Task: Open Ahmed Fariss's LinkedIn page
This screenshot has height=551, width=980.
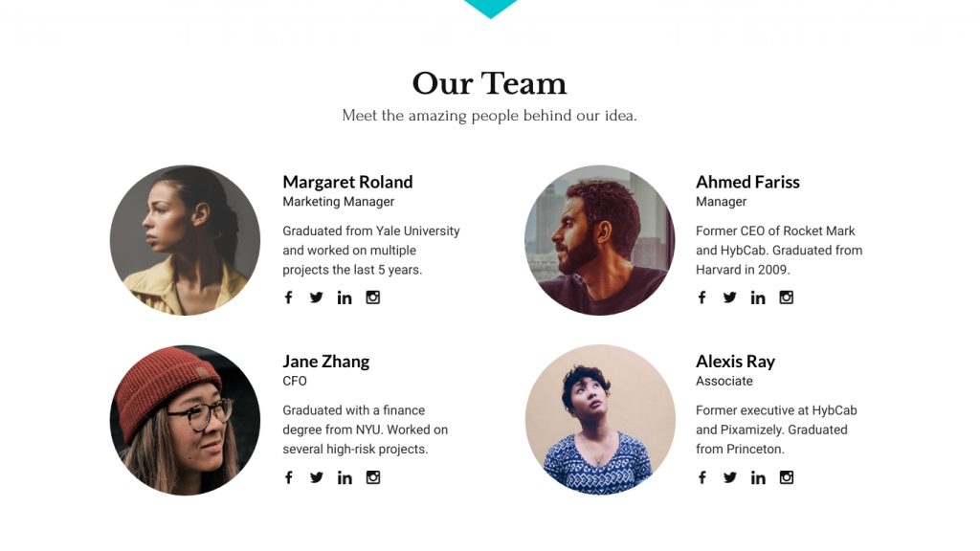Action: click(758, 298)
